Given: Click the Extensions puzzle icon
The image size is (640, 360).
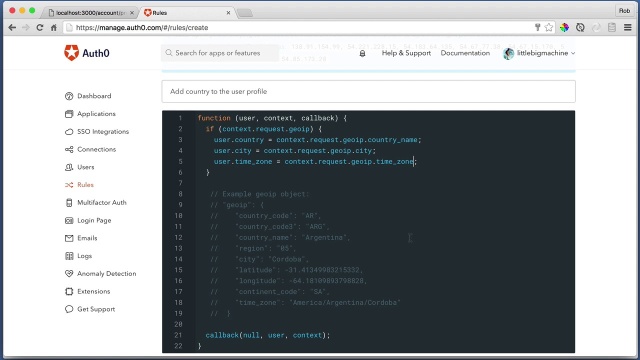Looking at the screenshot, I should [69, 291].
